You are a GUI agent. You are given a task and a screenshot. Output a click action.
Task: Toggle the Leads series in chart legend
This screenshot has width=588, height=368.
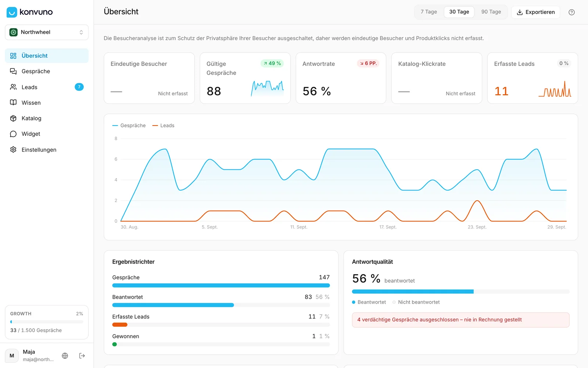(163, 125)
